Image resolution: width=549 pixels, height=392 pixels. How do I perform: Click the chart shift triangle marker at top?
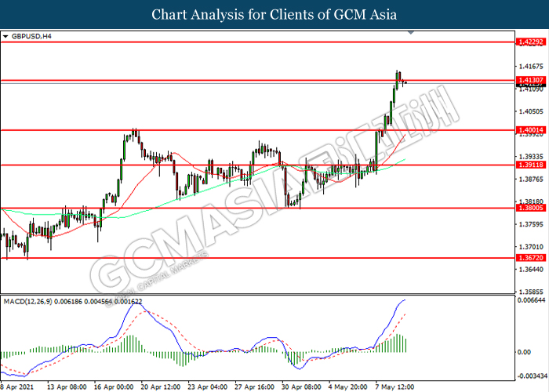coord(411,33)
